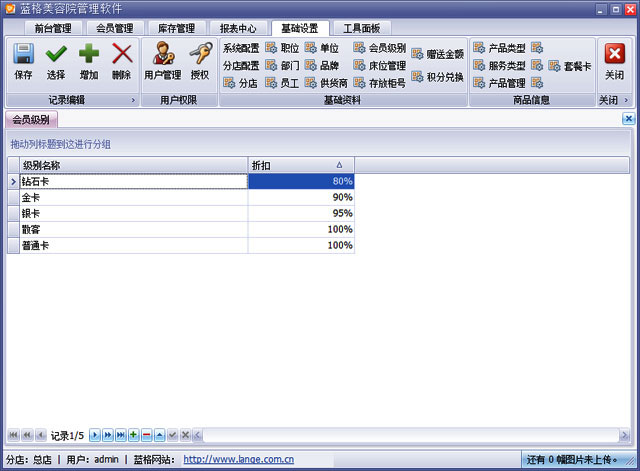Open 系统配置 system configuration
Viewport: 640px width, 471px height.
(241, 48)
